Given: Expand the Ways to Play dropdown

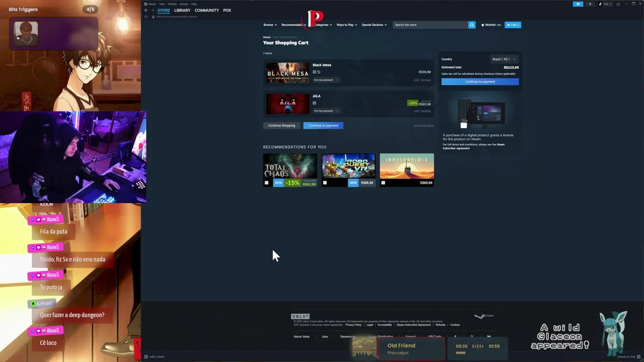Looking at the screenshot, I should (347, 25).
